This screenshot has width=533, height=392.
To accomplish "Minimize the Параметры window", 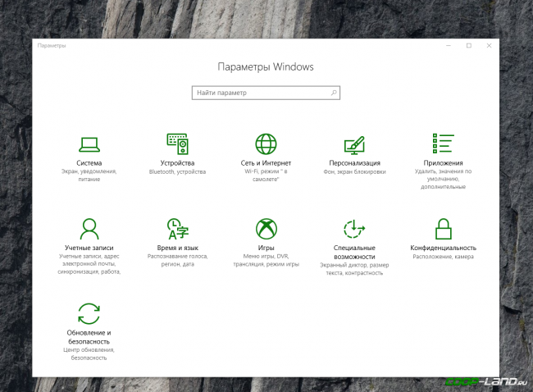I will (449, 46).
